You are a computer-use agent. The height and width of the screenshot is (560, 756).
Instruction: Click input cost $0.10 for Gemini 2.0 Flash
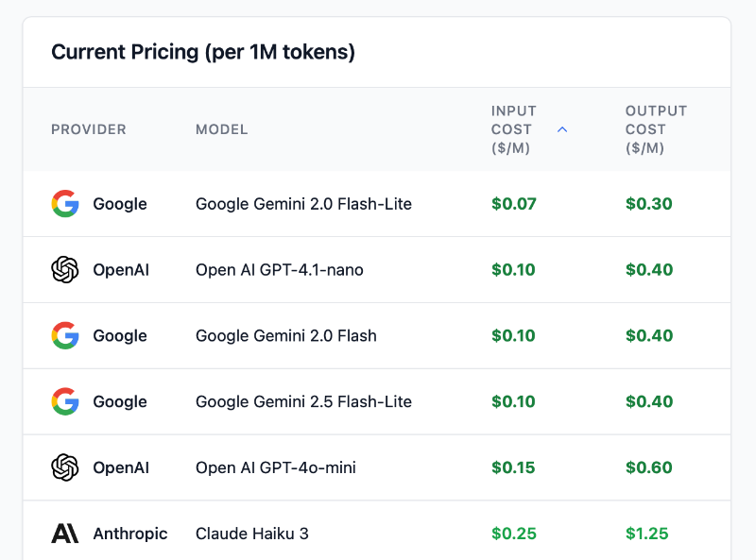tap(513, 336)
